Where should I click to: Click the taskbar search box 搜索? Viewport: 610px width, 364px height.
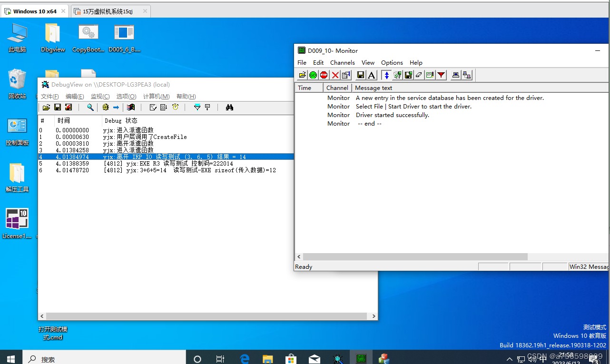pos(104,359)
